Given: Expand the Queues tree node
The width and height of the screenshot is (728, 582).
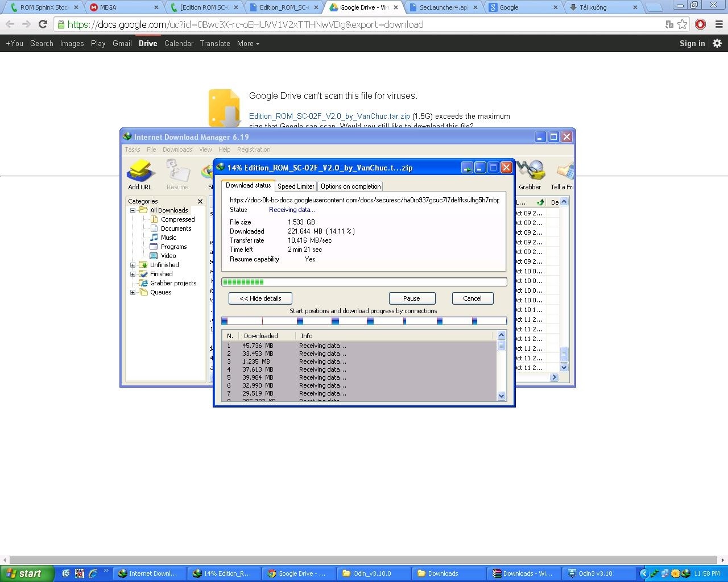Looking at the screenshot, I should [133, 292].
